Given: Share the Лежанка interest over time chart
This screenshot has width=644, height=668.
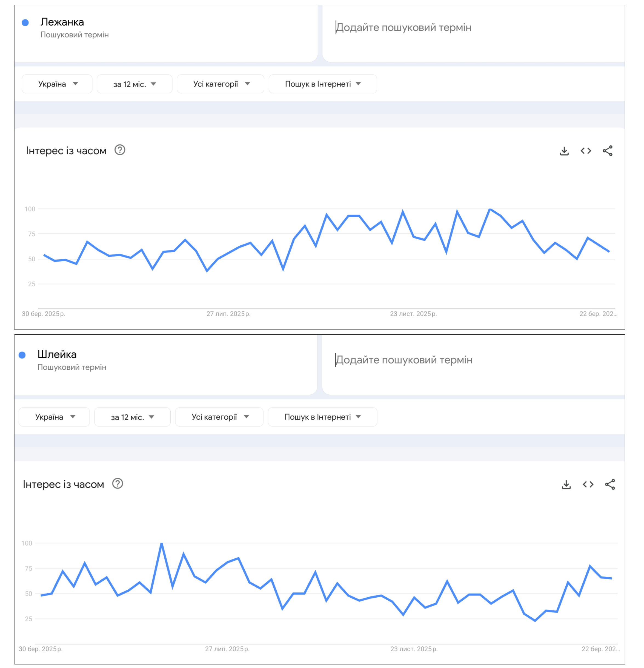Looking at the screenshot, I should [608, 151].
